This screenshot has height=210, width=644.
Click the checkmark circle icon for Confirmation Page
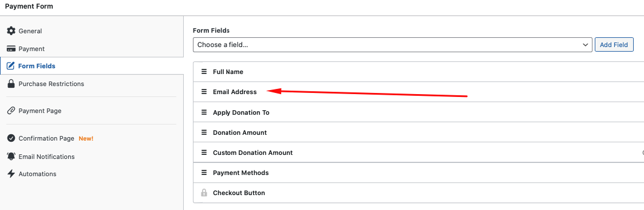point(11,138)
